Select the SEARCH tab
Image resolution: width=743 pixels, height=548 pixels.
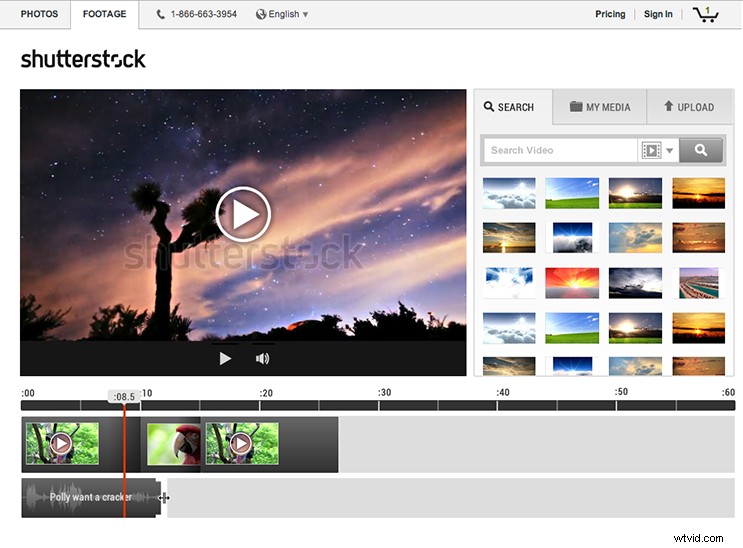(x=514, y=107)
